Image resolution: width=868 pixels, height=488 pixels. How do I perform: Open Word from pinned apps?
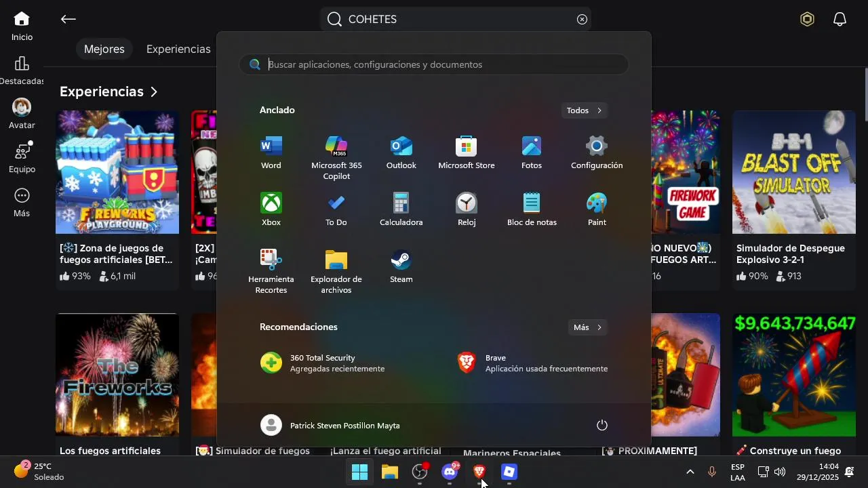pyautogui.click(x=271, y=153)
